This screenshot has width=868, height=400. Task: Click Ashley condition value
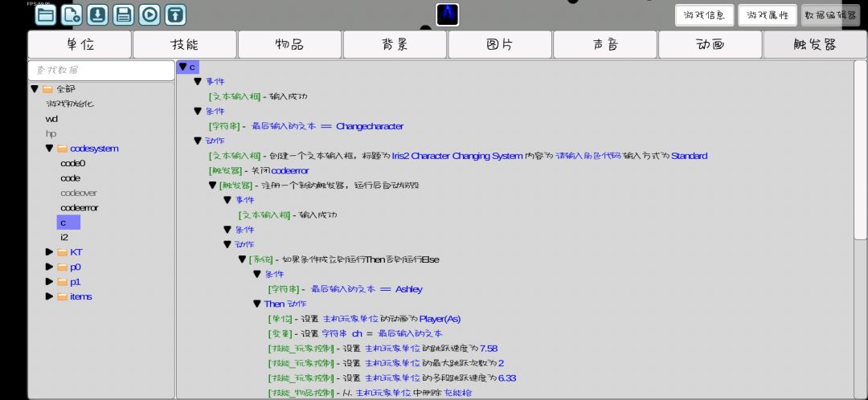coord(408,289)
